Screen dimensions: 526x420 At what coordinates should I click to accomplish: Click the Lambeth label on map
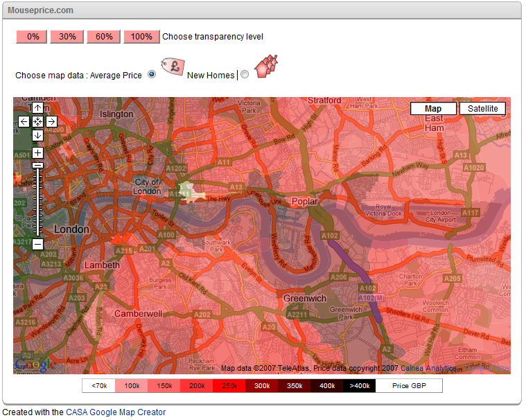(x=102, y=265)
